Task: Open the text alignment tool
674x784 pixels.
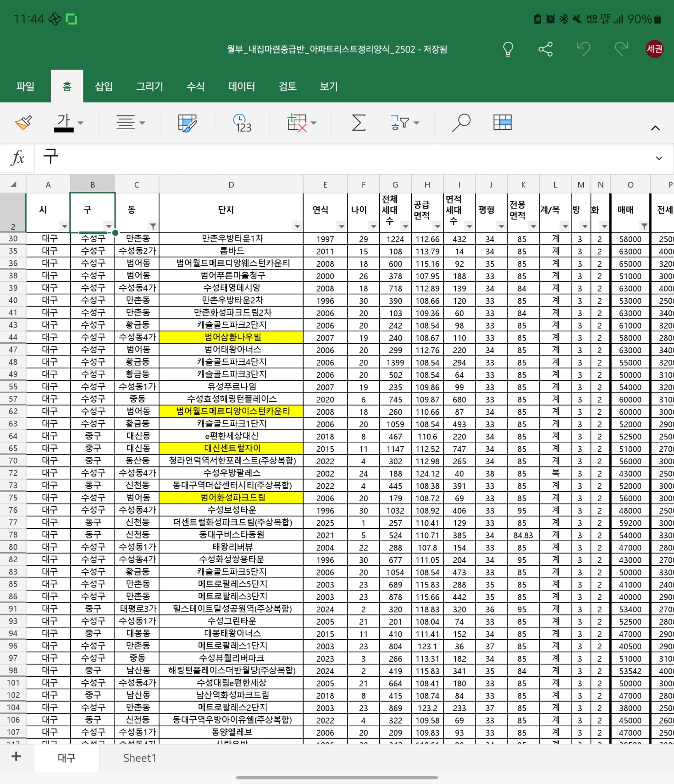Action: [125, 123]
